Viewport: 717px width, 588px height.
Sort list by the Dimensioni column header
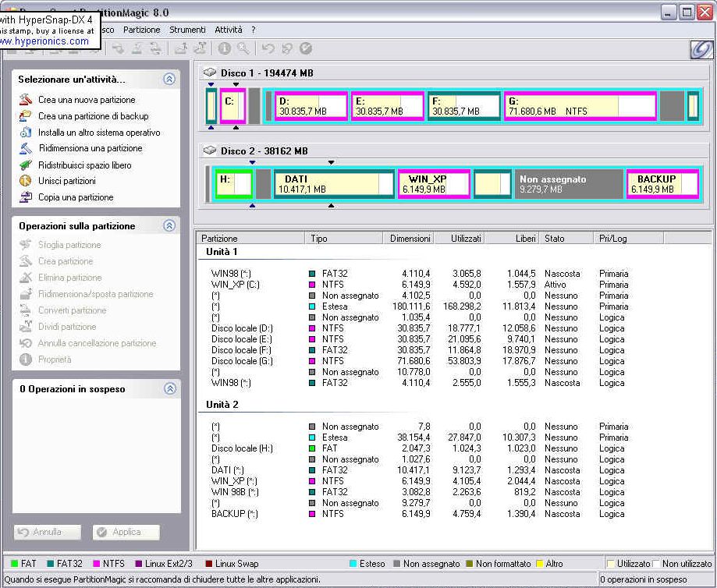coord(409,238)
